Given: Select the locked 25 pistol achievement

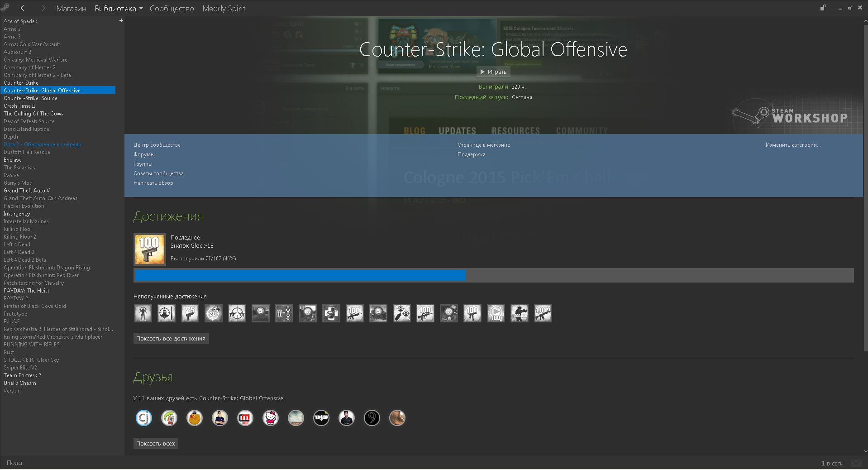Looking at the screenshot, I should coord(190,313).
